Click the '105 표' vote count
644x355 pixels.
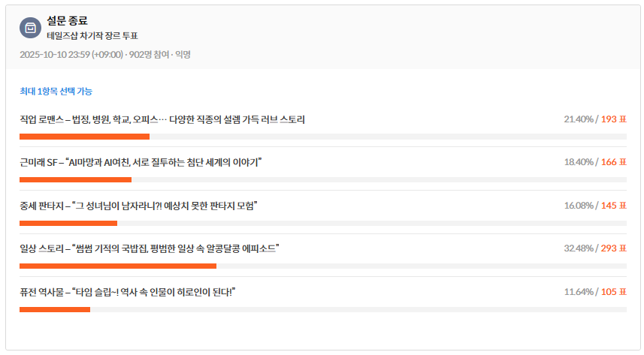click(x=613, y=292)
